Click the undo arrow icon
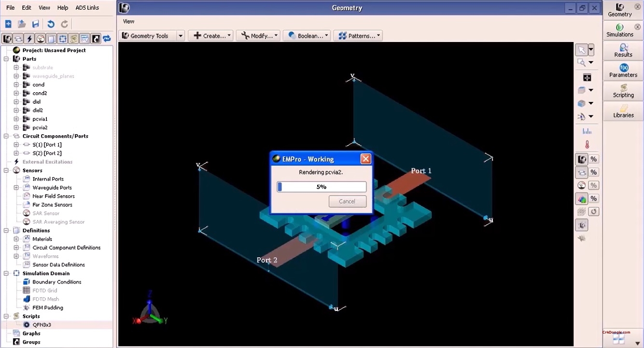This screenshot has width=644, height=348. [x=51, y=24]
